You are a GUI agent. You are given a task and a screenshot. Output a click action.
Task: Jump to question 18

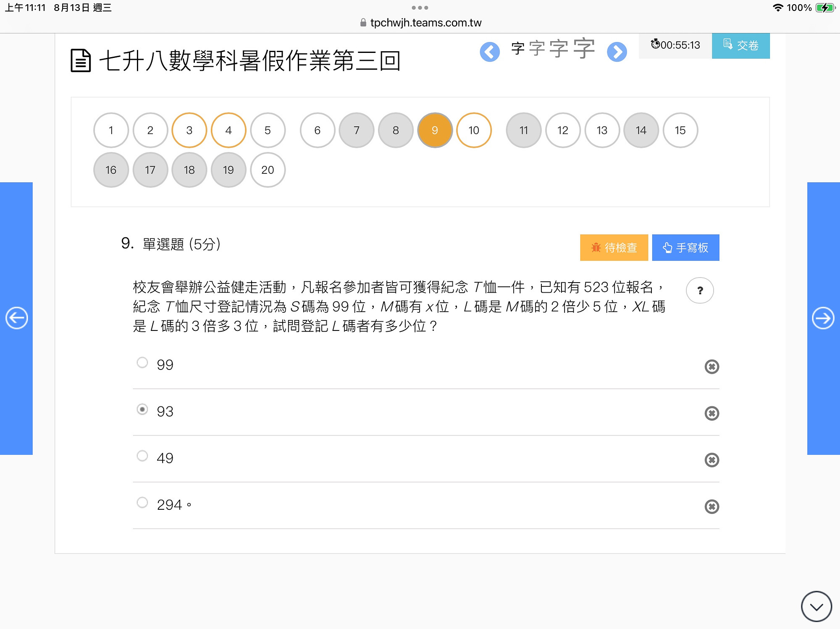(x=189, y=170)
